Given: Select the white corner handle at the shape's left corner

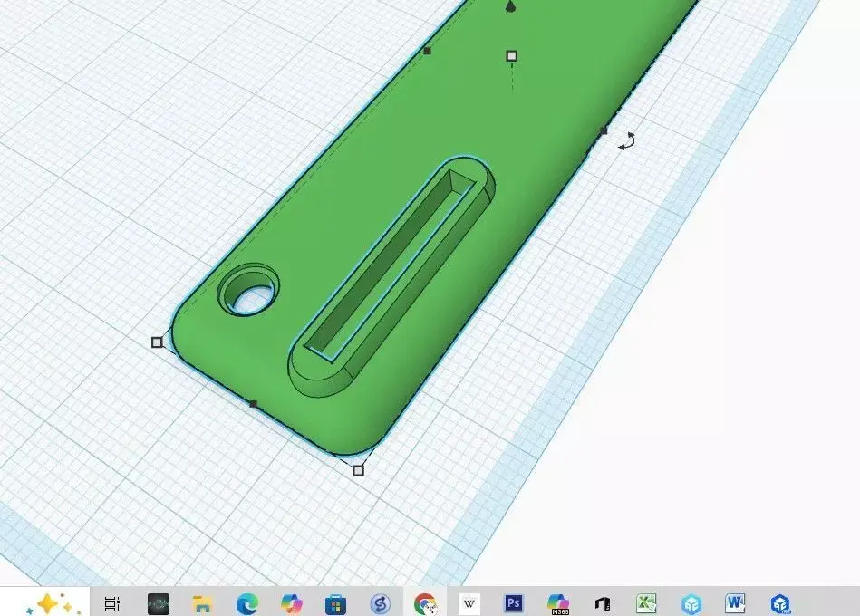Looking at the screenshot, I should (157, 342).
